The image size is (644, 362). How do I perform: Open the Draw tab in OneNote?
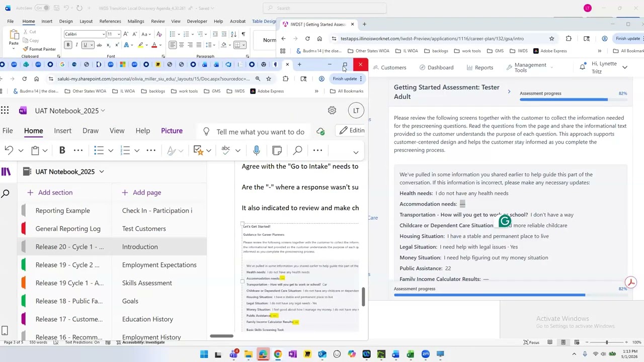tap(91, 131)
